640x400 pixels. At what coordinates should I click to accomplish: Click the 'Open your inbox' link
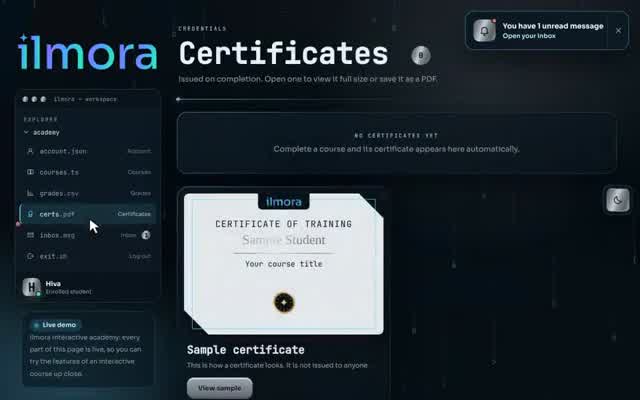click(529, 36)
